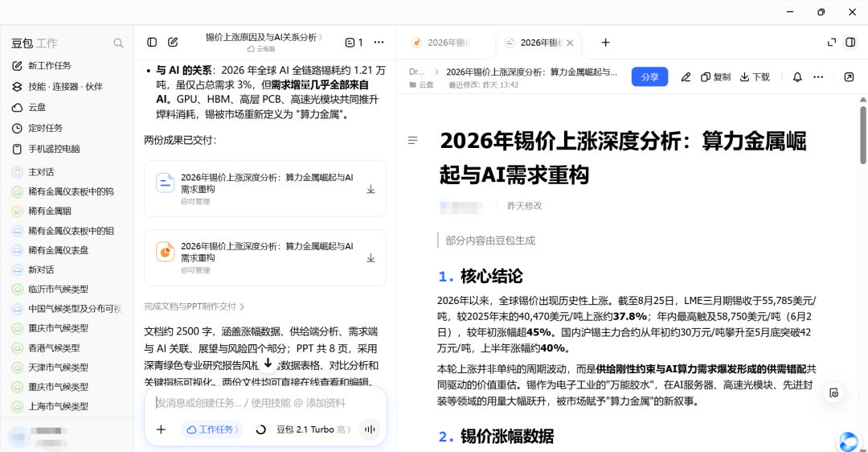Click the heading 2. 锡价涨幅数据

tap(495, 436)
